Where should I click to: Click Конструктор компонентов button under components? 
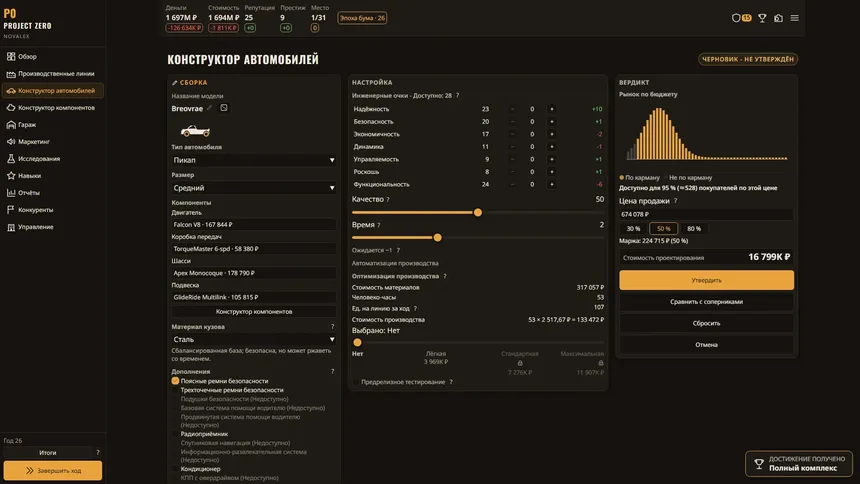click(253, 312)
